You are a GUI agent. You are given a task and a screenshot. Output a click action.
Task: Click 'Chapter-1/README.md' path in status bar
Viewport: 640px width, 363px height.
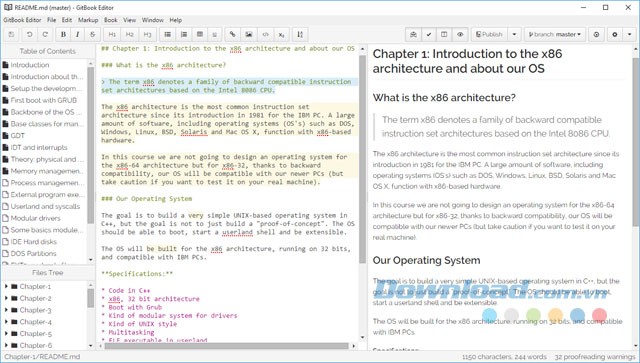click(42, 357)
